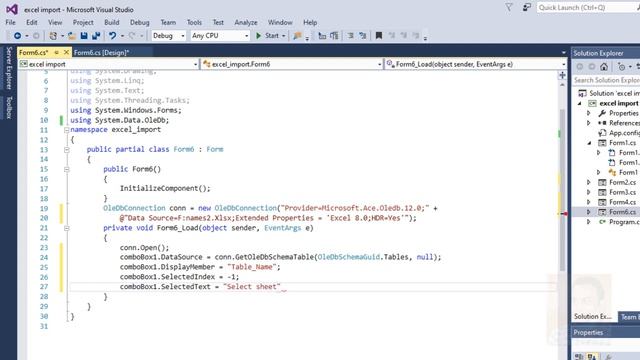The image size is (640, 360).
Task: Select Form6.cs in Solution Explorer
Action: [x=622, y=212]
